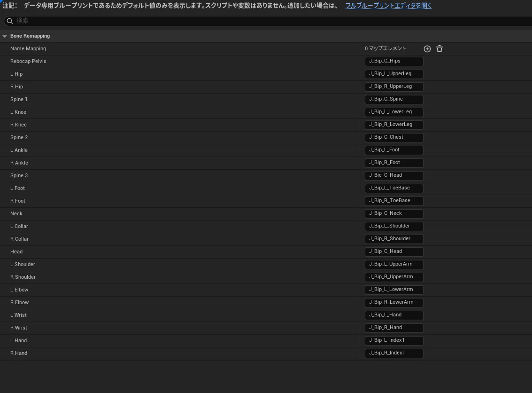Collapse the Bone Remapping section

tap(5, 36)
